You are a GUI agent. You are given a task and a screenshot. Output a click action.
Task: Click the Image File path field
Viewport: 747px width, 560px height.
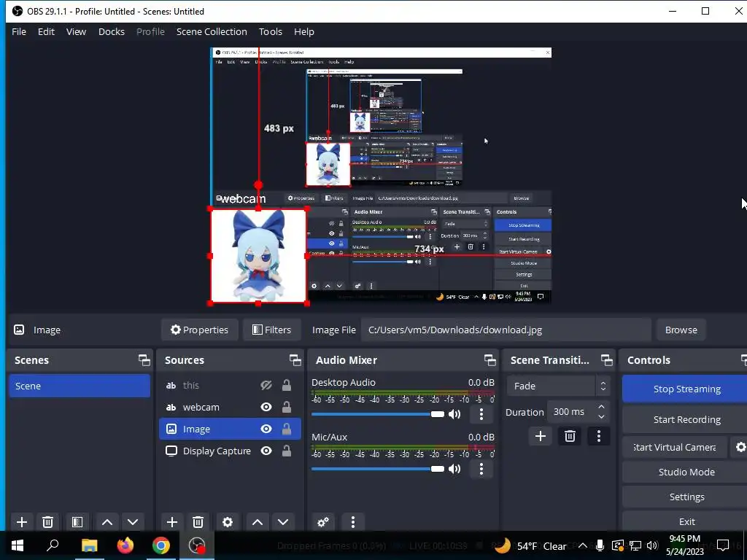click(x=506, y=330)
